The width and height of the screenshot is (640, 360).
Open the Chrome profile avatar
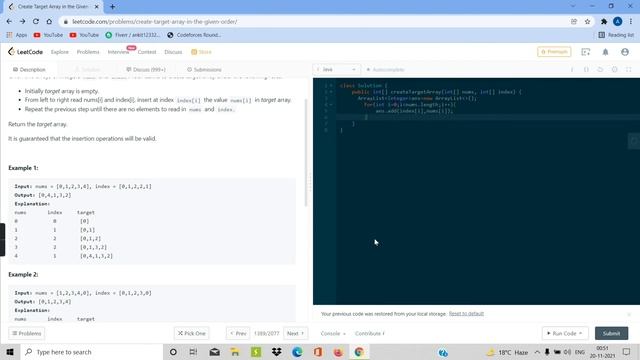pyautogui.click(x=618, y=22)
